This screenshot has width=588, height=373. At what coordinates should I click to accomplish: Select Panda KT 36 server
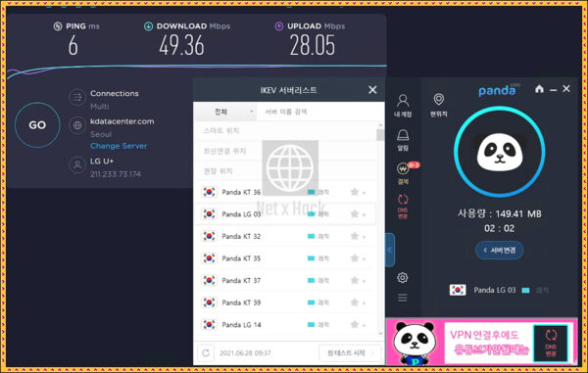(286, 192)
